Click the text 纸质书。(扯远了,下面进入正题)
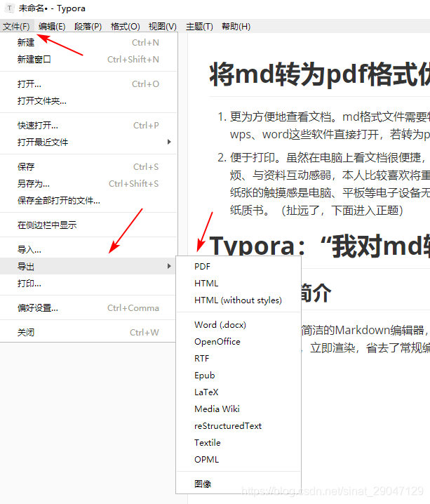 point(316,211)
